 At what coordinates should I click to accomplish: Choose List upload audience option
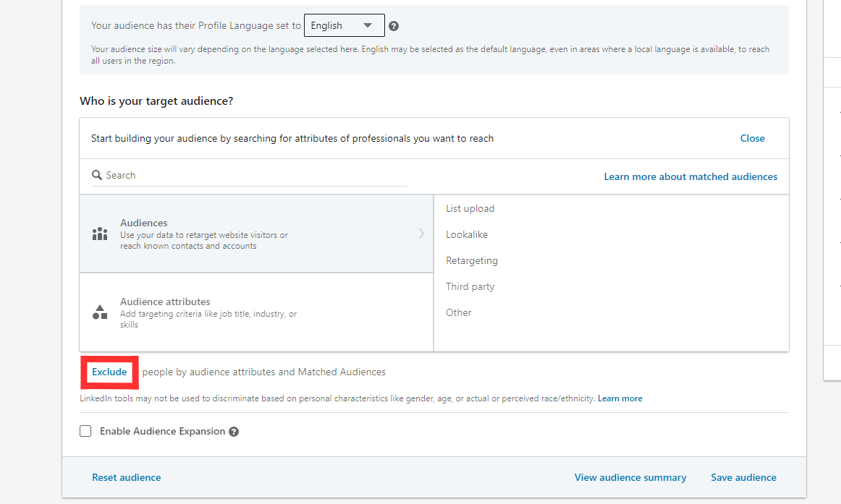[x=470, y=208]
